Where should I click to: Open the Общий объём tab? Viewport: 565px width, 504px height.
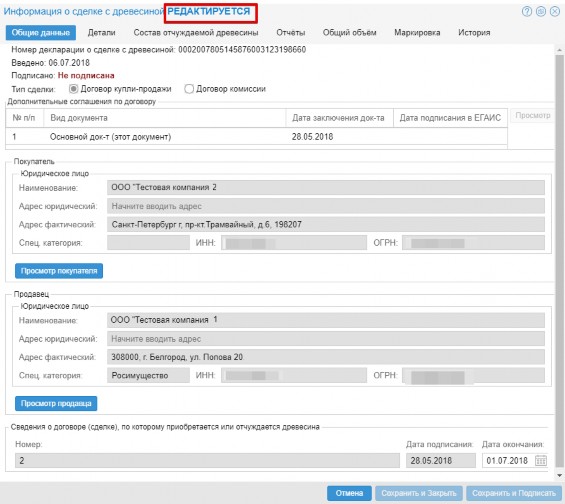coord(349,32)
